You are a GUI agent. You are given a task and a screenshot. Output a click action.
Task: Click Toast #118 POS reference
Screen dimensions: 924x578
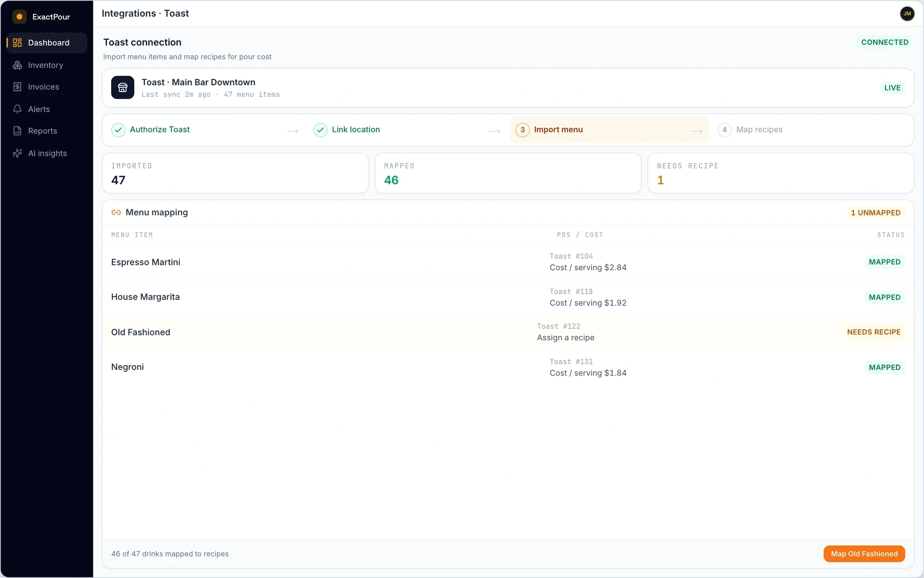pos(571,292)
